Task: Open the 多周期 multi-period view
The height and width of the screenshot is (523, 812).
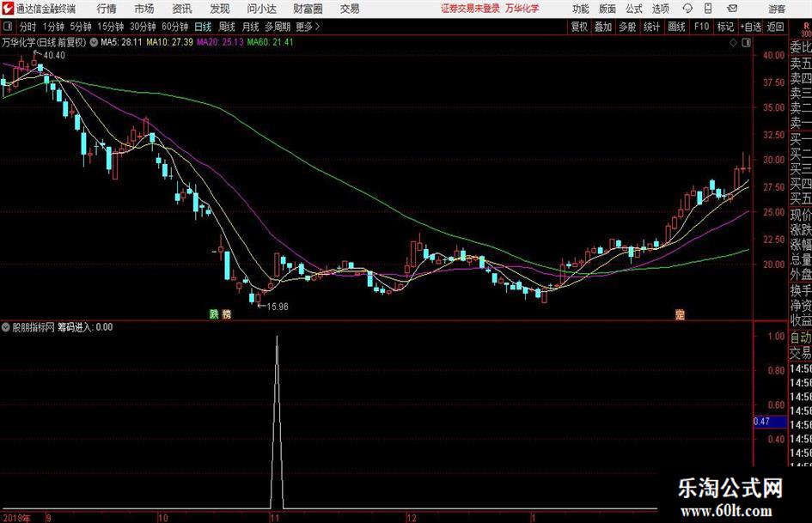Action: [278, 27]
